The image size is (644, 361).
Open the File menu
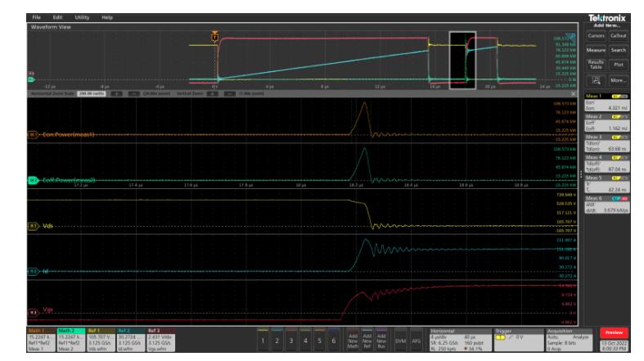coord(36,17)
